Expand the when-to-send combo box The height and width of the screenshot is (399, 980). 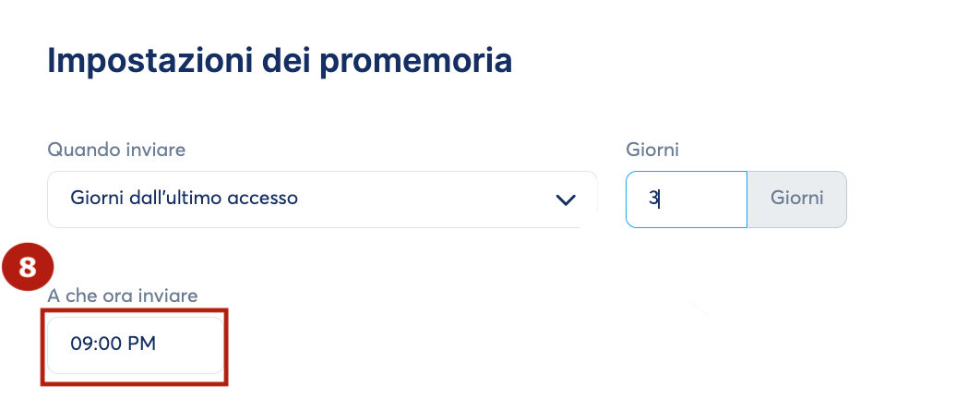[322, 199]
